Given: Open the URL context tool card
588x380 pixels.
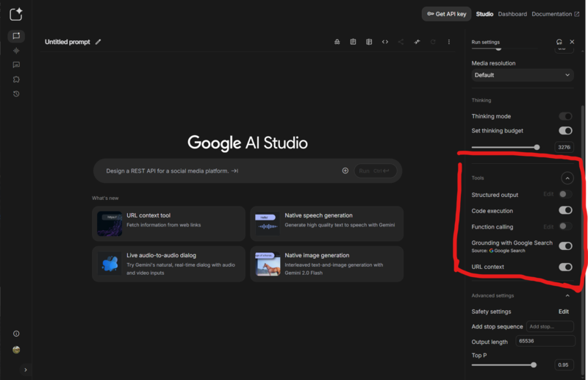Looking at the screenshot, I should pyautogui.click(x=168, y=223).
